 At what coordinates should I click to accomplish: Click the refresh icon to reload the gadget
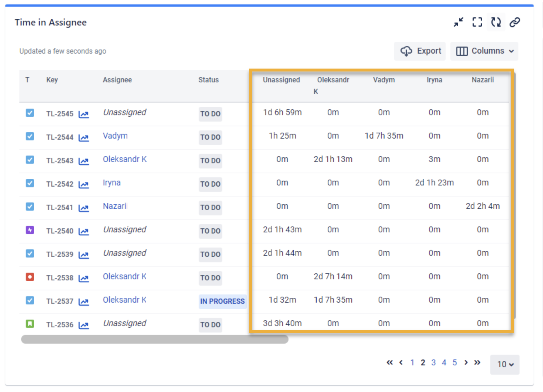point(496,22)
